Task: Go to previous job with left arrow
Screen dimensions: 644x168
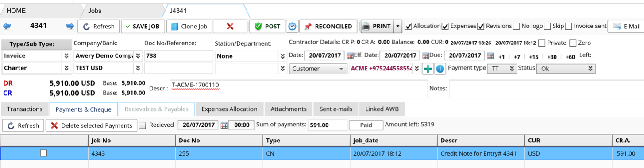Action: point(7,26)
